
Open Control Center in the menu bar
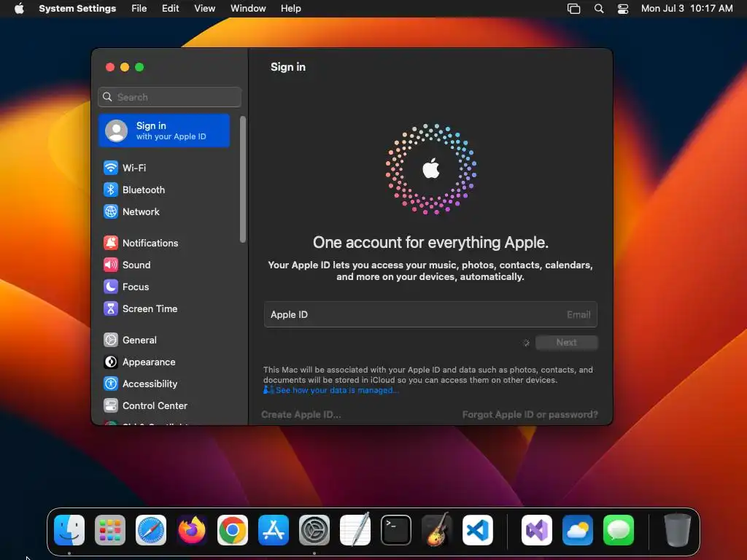(623, 9)
